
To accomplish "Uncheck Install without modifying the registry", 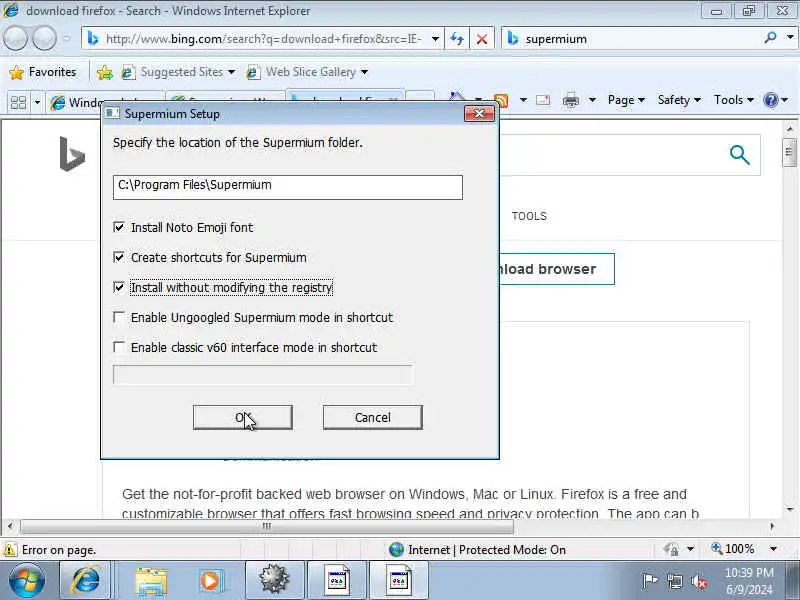I will tap(119, 287).
